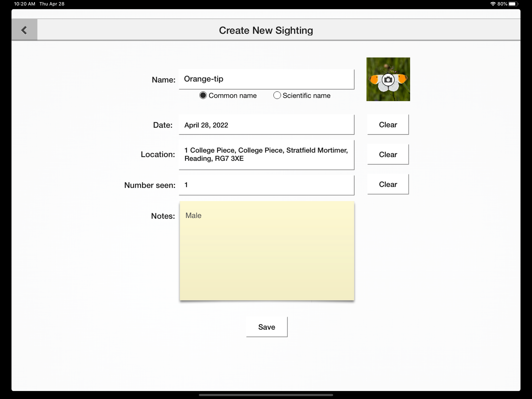This screenshot has width=532, height=399.
Task: Tap the yellow Notes area
Action: point(267,260)
